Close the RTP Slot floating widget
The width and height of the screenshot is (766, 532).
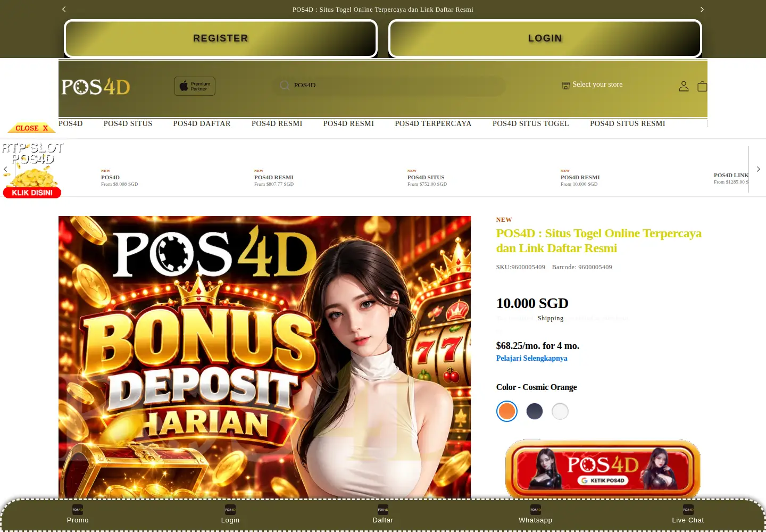click(32, 128)
